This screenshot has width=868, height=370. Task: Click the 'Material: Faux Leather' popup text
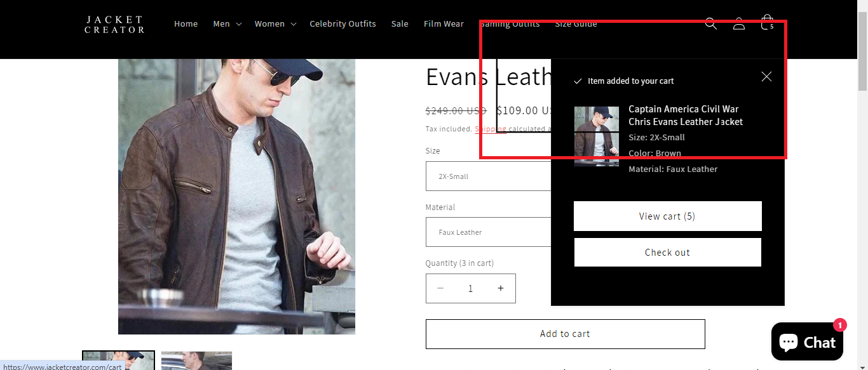[x=673, y=169]
